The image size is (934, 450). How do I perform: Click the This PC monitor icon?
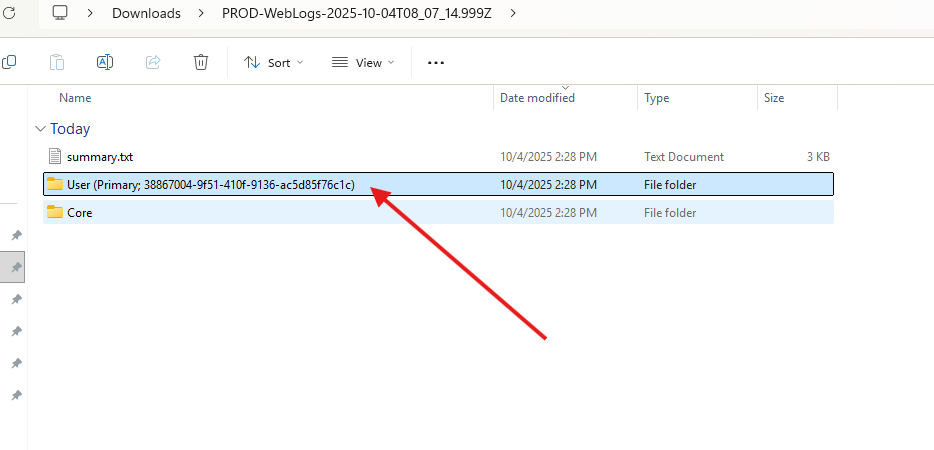pos(60,13)
